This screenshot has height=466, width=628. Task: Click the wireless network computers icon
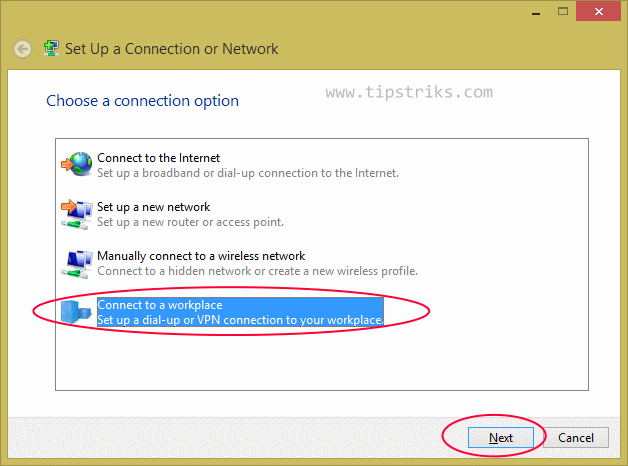coord(76,264)
